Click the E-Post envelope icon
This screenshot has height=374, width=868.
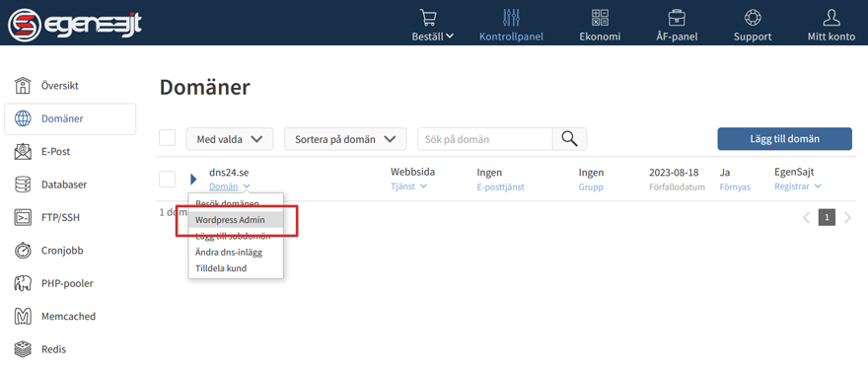22,152
